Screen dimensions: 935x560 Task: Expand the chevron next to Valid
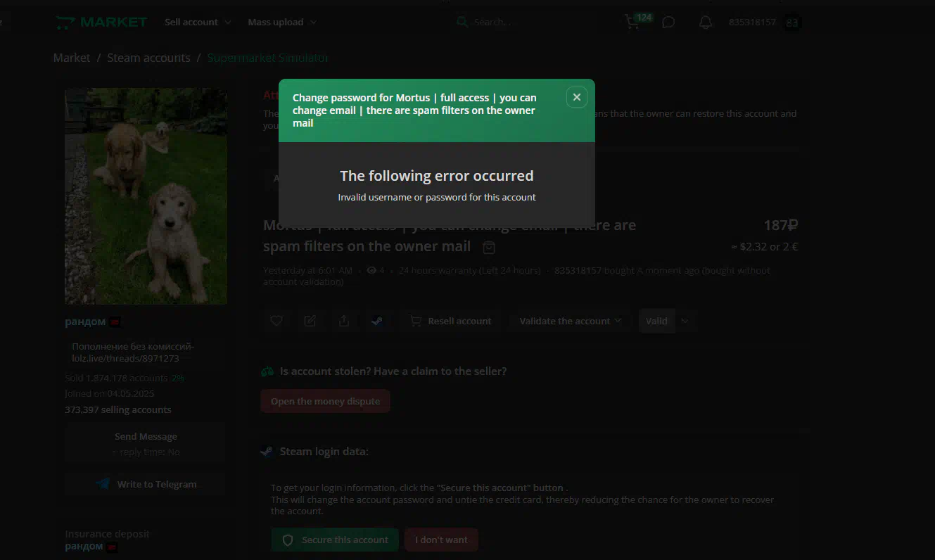click(685, 321)
